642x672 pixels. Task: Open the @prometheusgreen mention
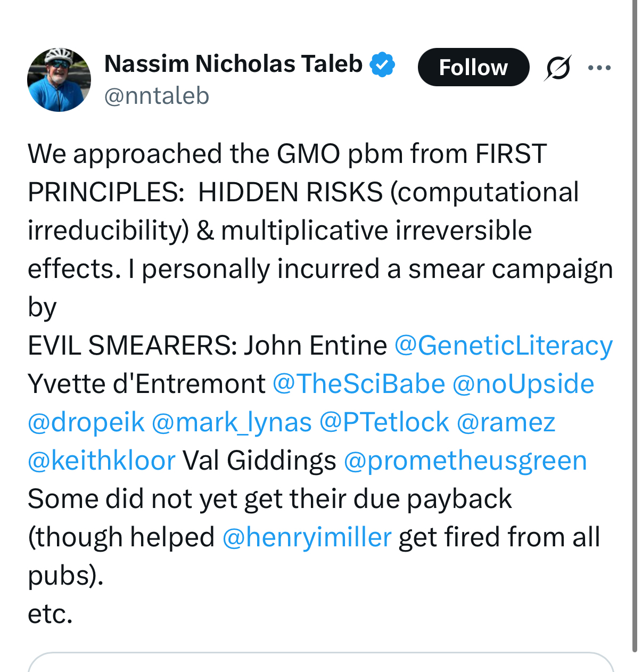pyautogui.click(x=465, y=461)
